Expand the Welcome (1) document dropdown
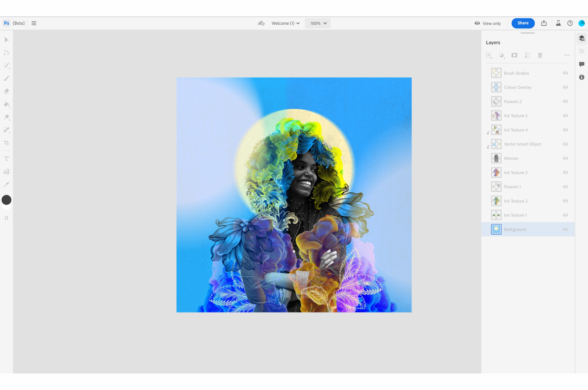Image resolution: width=588 pixels, height=390 pixels. (x=285, y=23)
